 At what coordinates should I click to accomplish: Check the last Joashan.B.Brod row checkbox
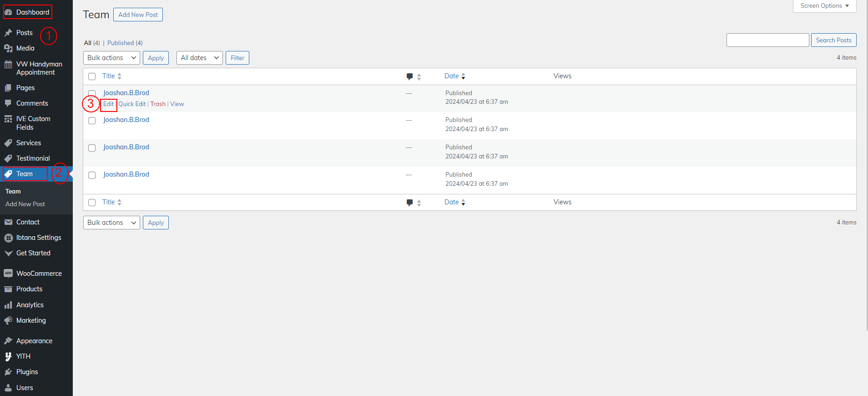(92, 175)
